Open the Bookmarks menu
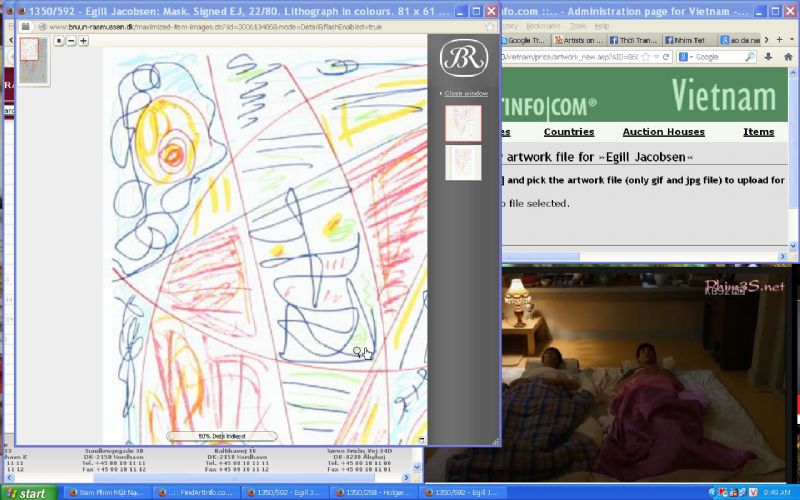The width and height of the screenshot is (800, 500). pos(544,25)
